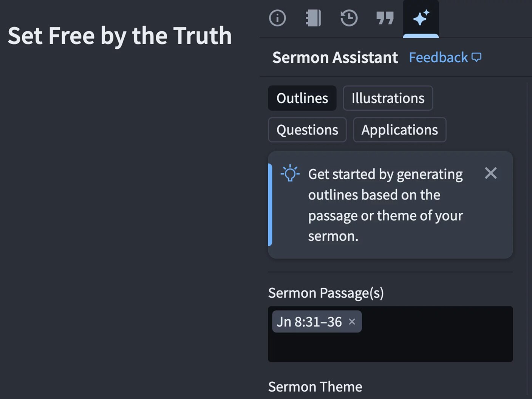Open the quotes panel icon
This screenshot has height=399, width=532.
tap(385, 18)
